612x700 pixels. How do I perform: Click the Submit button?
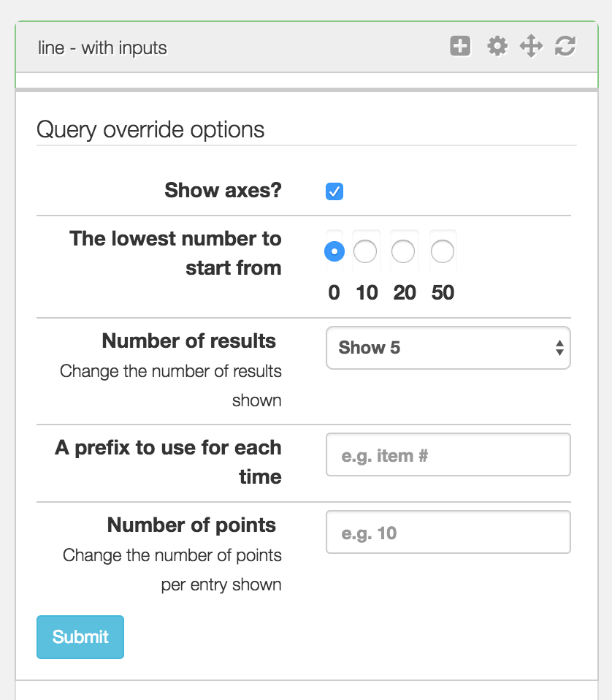80,637
